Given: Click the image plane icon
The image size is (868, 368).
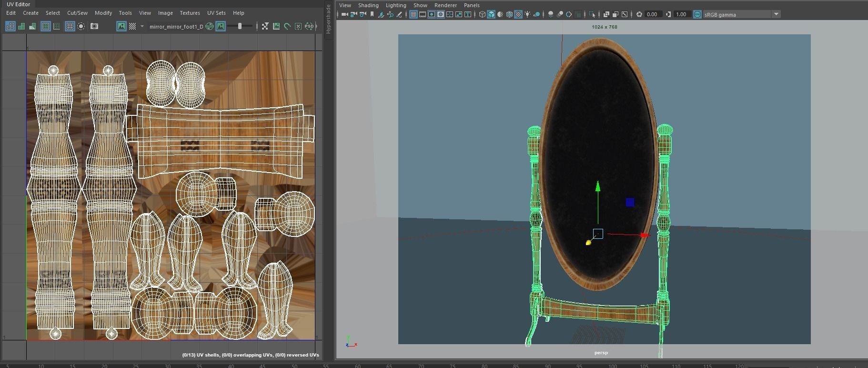Looking at the screenshot, I should click(x=381, y=14).
